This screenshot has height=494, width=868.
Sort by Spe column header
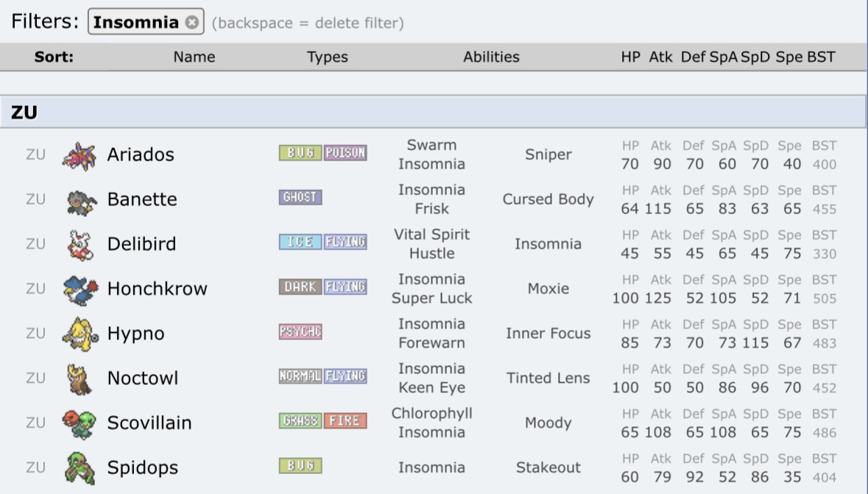pyautogui.click(x=788, y=57)
